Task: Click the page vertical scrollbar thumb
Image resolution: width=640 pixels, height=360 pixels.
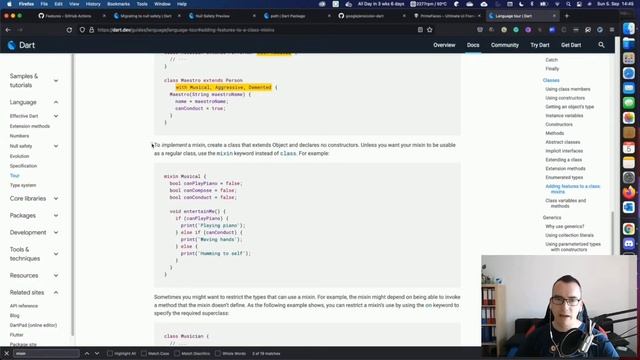Action: pyautogui.click(x=612, y=233)
